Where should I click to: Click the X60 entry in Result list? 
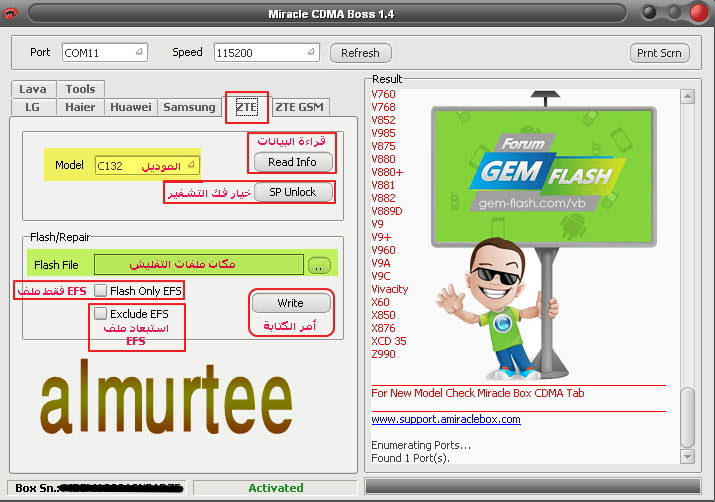[x=380, y=302]
